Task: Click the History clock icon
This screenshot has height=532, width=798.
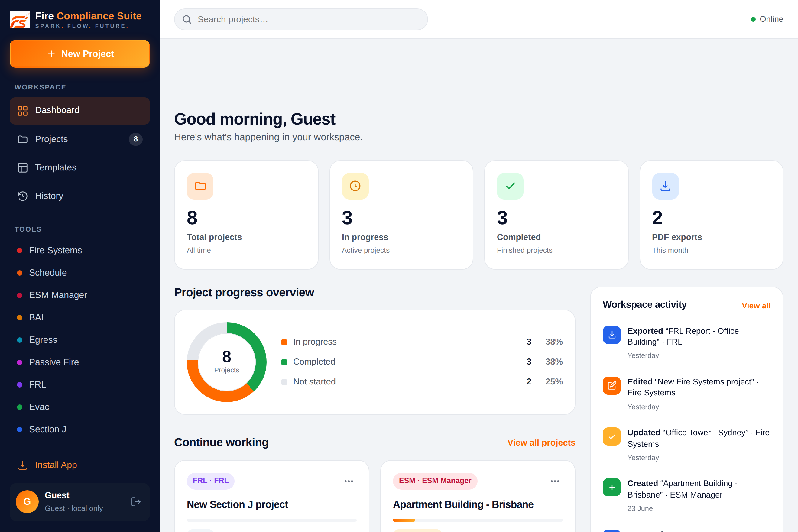Action: tap(23, 196)
